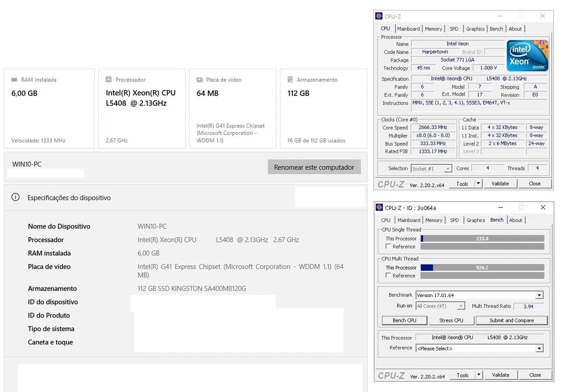
Task: Open Mainboard tab in Bench CPU-Z window
Action: pos(409,220)
